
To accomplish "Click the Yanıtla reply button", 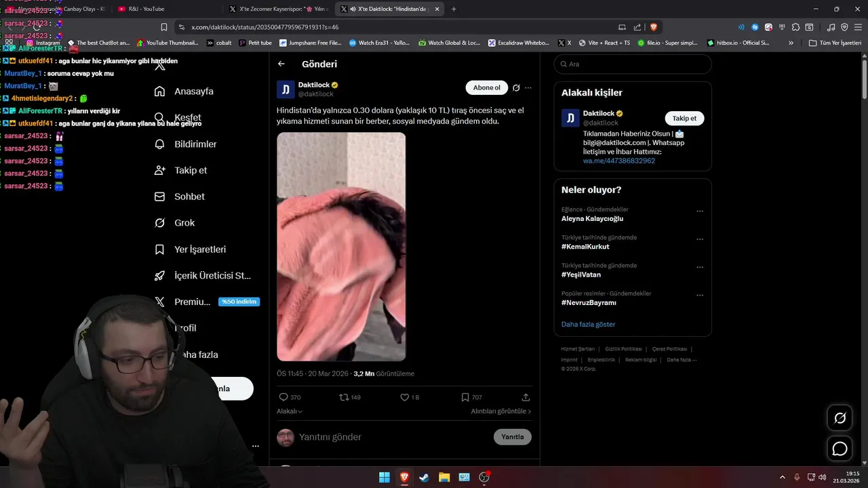I will pyautogui.click(x=512, y=437).
